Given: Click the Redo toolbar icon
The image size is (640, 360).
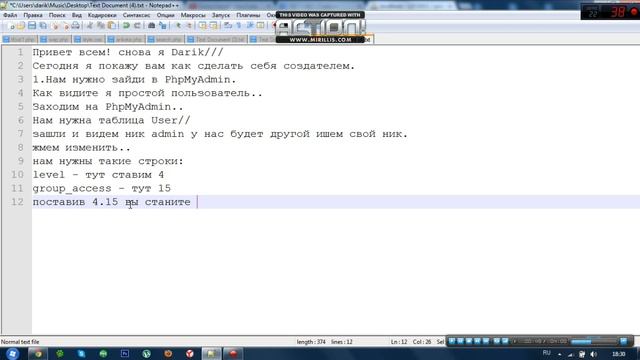Looking at the screenshot, I should pyautogui.click(x=137, y=26).
